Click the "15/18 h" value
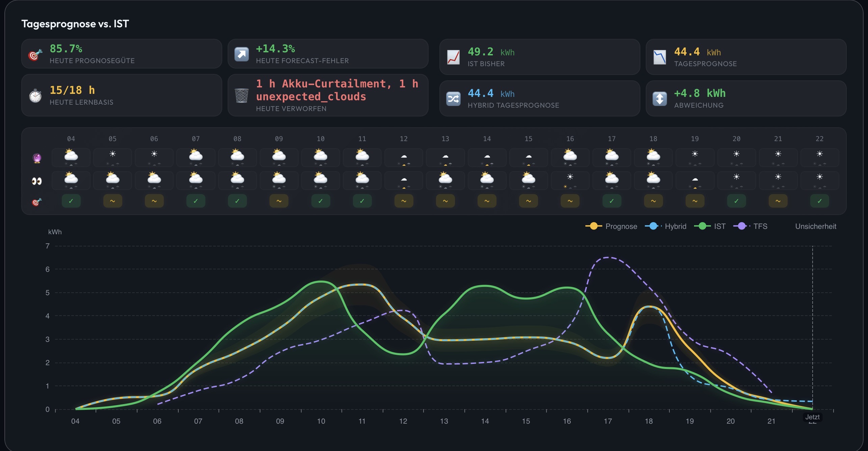Image resolution: width=868 pixels, height=451 pixels. click(x=72, y=90)
